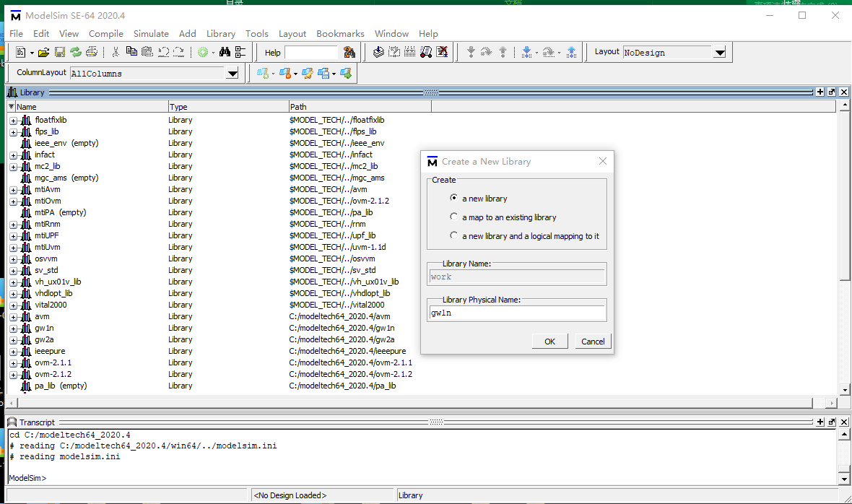Expand the infact library tree node
The image size is (852, 504).
tap(13, 155)
